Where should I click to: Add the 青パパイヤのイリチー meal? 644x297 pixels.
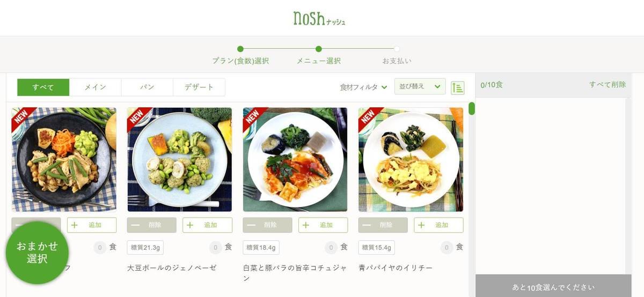pyautogui.click(x=438, y=225)
